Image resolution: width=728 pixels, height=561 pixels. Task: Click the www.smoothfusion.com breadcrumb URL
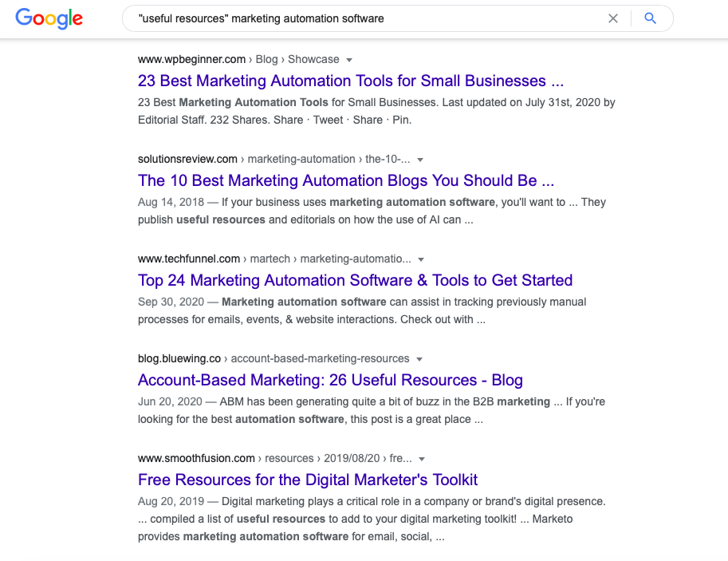[x=196, y=458]
